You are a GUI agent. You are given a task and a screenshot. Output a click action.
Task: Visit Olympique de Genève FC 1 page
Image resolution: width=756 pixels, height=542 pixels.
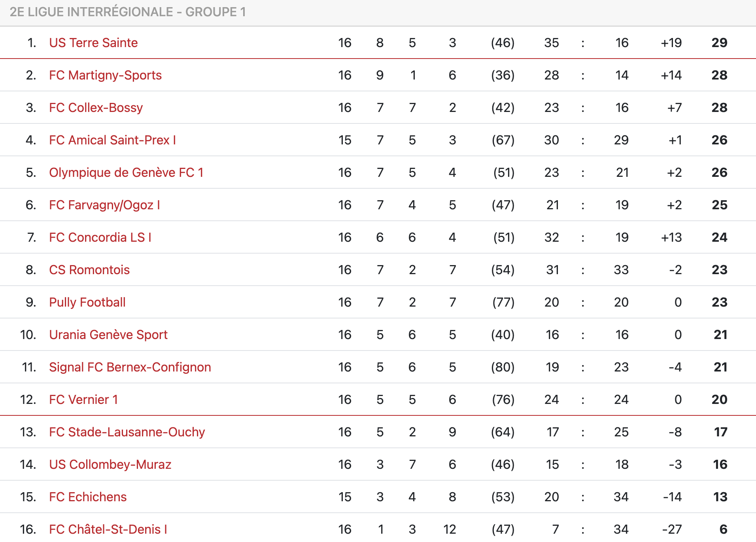(126, 172)
